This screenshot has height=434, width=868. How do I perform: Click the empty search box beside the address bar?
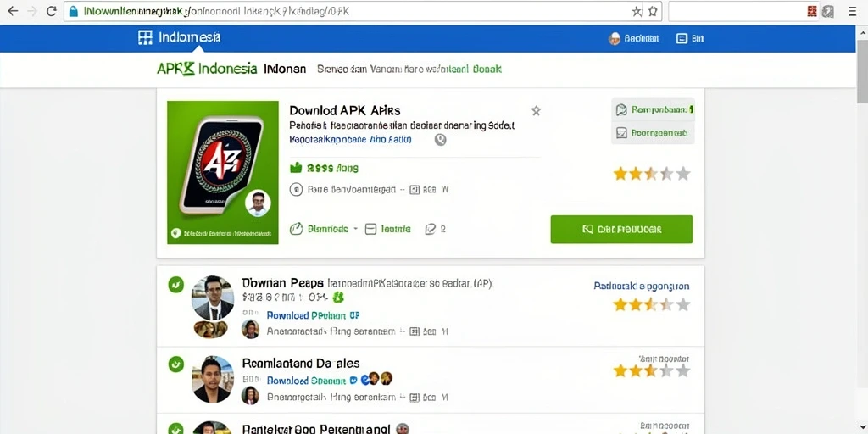point(737,11)
